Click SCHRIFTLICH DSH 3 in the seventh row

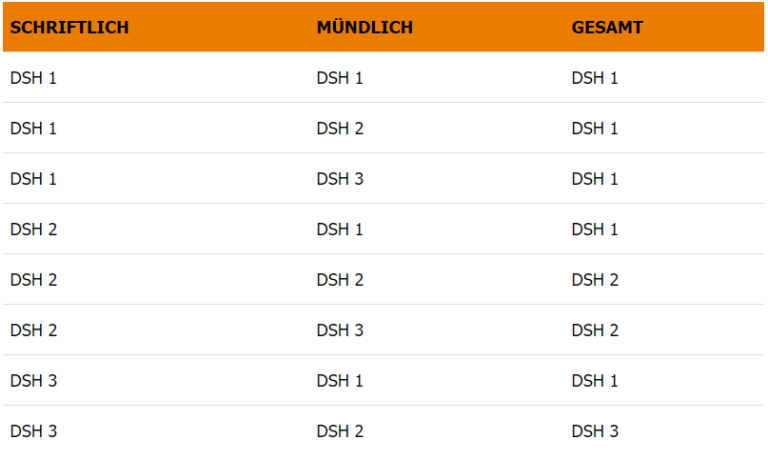pyautogui.click(x=33, y=381)
